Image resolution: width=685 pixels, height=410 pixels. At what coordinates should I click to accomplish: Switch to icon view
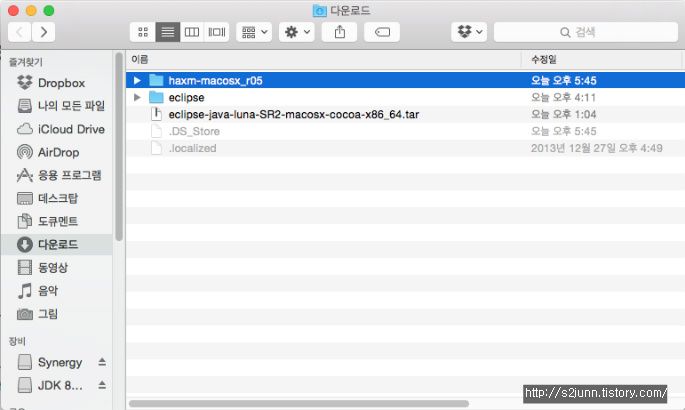click(x=143, y=32)
